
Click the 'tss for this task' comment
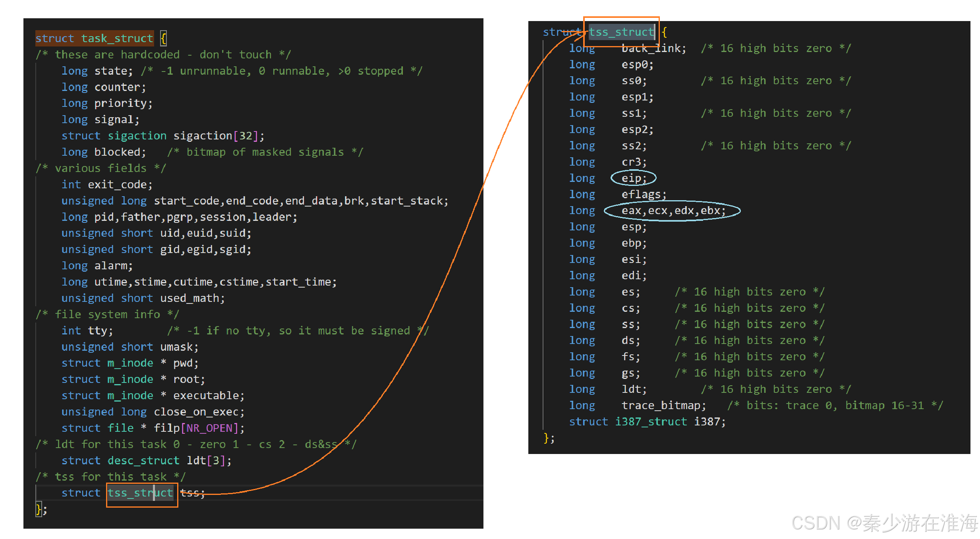pos(110,477)
